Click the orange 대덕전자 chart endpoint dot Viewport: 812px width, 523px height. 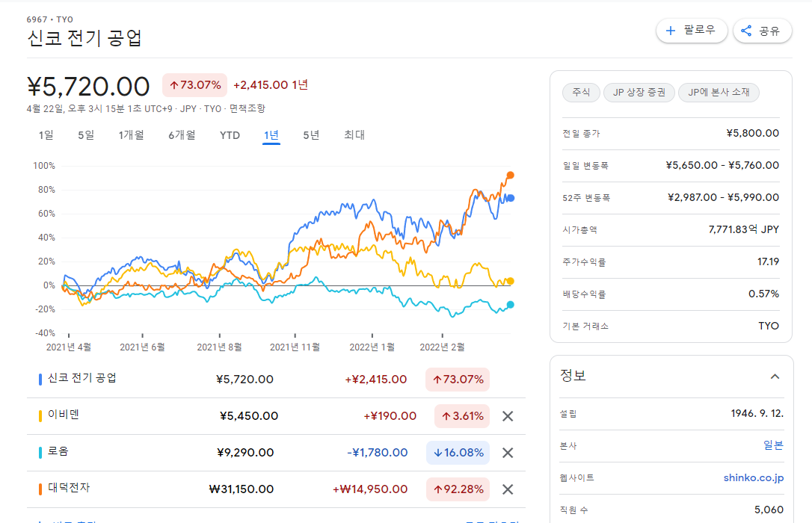coord(510,176)
